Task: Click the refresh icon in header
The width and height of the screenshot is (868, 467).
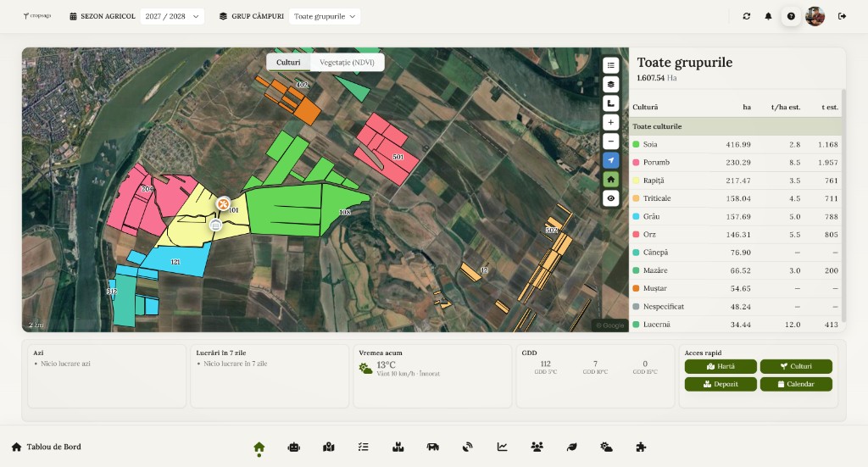Action: tap(746, 16)
